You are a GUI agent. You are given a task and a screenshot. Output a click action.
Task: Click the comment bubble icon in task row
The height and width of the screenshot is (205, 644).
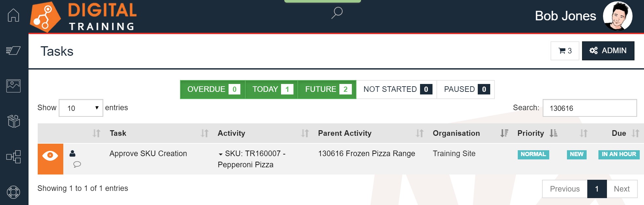(x=77, y=164)
